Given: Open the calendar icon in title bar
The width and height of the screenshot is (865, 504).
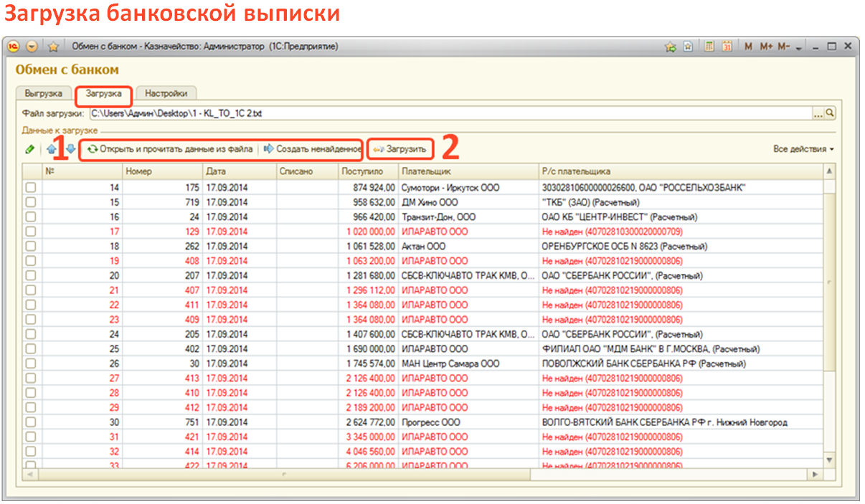Looking at the screenshot, I should [727, 47].
